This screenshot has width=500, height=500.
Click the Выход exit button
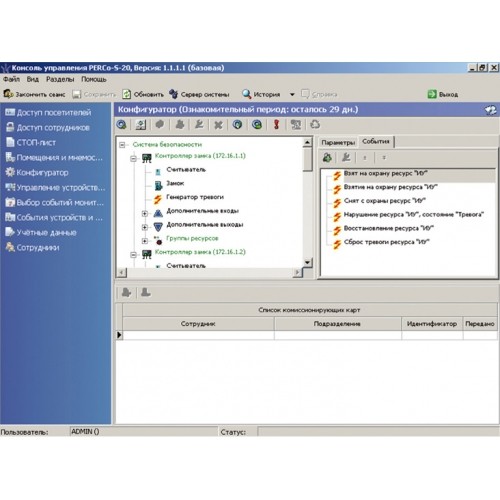click(x=443, y=94)
